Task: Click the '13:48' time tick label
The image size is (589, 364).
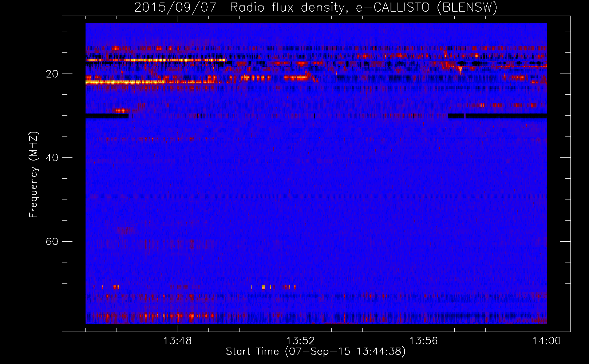Action: pyautogui.click(x=178, y=341)
